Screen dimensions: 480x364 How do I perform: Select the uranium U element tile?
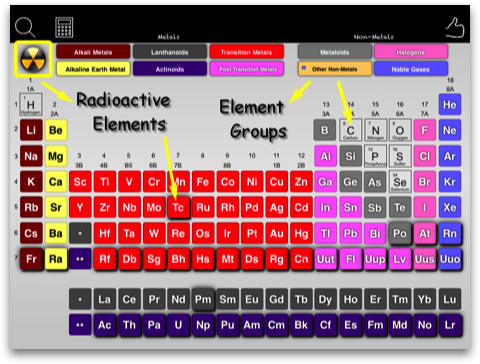click(x=178, y=325)
